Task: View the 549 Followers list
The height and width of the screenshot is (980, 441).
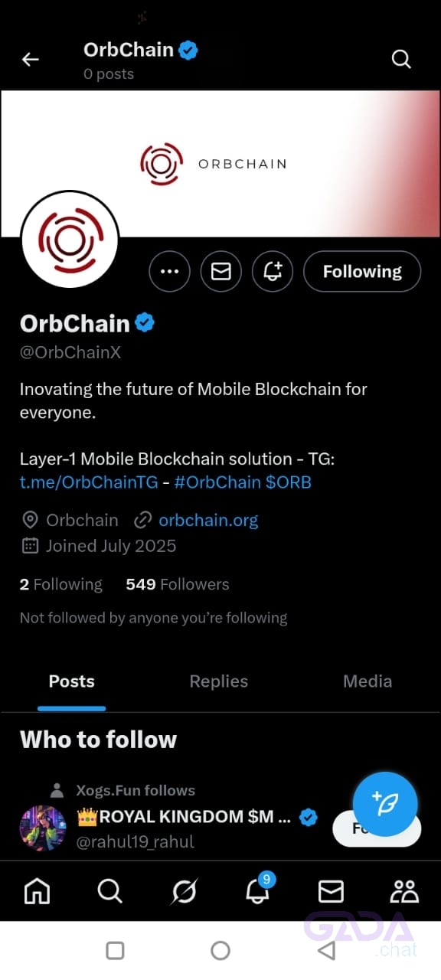Action: pos(178,584)
